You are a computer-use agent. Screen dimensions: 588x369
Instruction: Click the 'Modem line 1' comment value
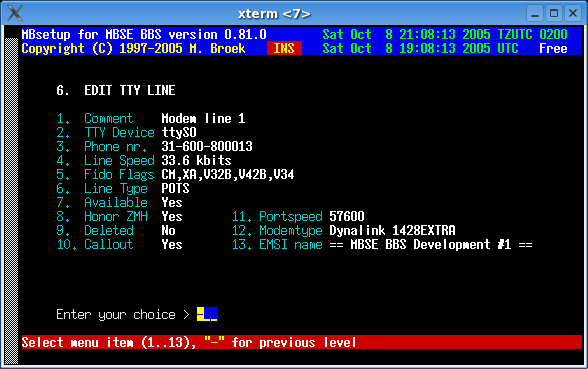click(203, 118)
